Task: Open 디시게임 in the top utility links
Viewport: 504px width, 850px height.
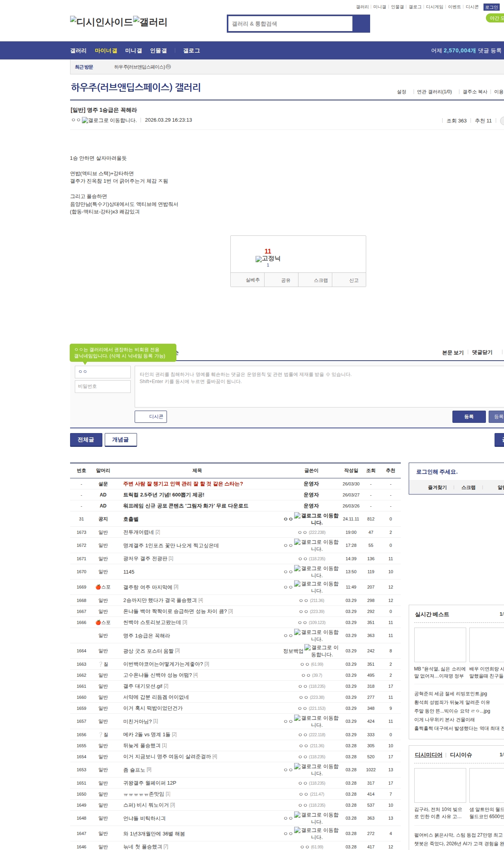Action: 434,7
